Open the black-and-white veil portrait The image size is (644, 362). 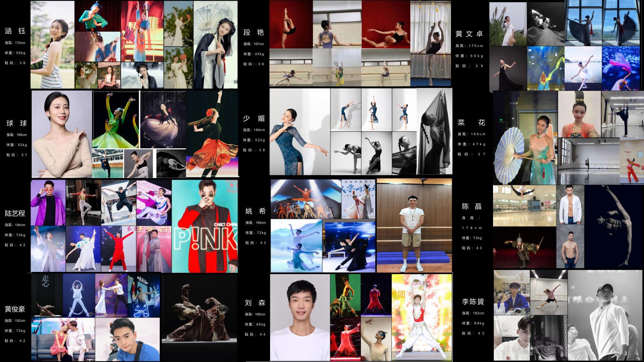pyautogui.click(x=435, y=131)
